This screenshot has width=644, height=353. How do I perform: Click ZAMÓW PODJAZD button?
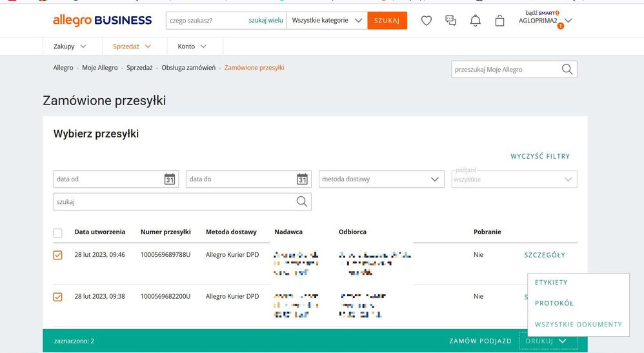(x=480, y=341)
